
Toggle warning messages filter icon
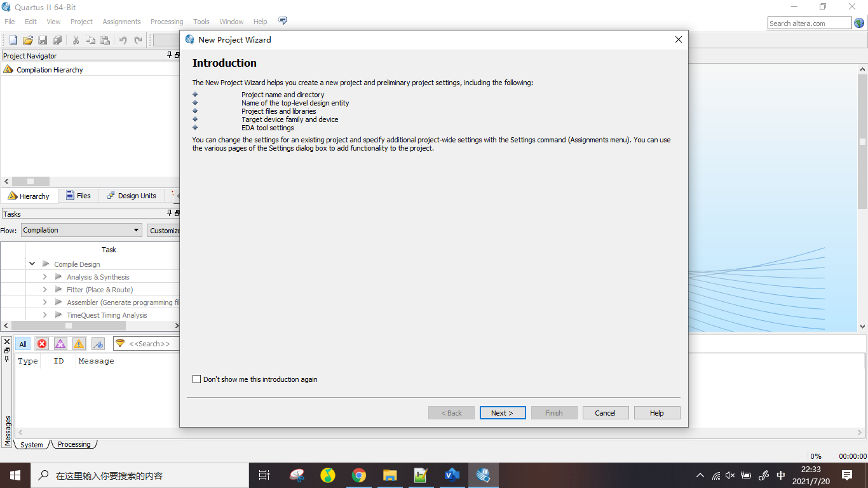(x=79, y=344)
